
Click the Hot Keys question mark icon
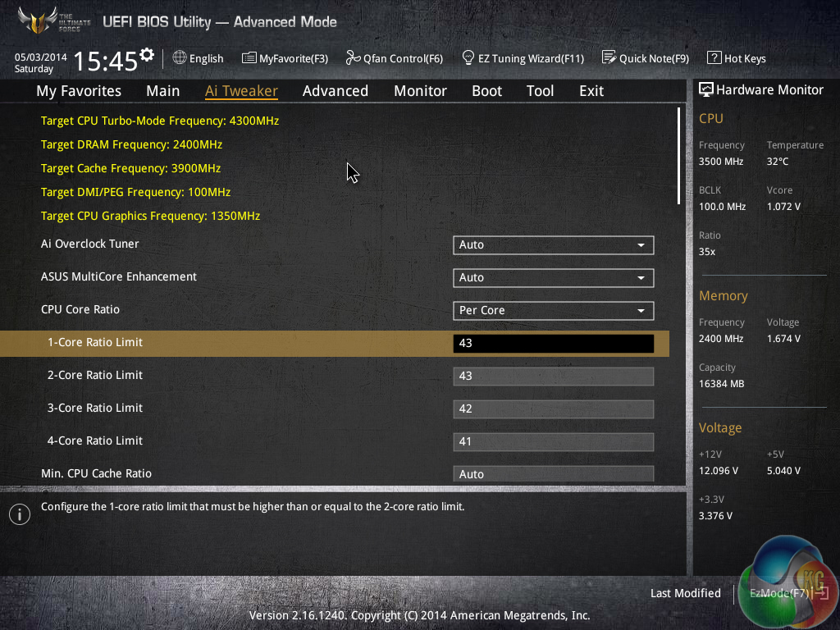click(714, 57)
